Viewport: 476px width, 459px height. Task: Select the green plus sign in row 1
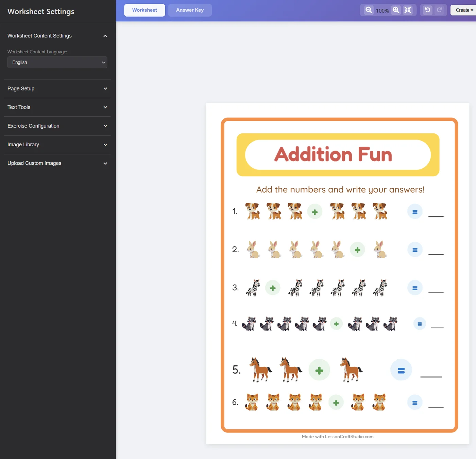tap(315, 212)
